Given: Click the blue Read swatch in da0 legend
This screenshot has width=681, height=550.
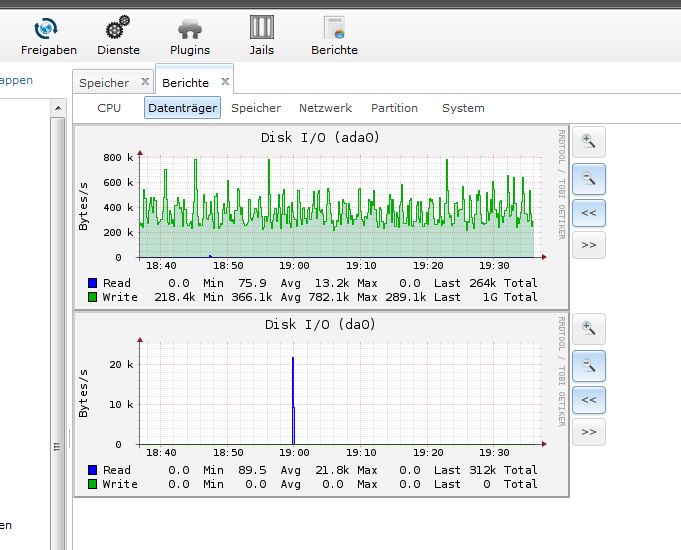Looking at the screenshot, I should click(92, 470).
